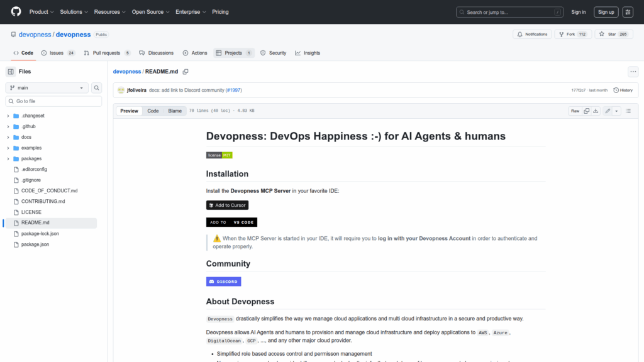Viewport: 644px width, 362px height.
Task: Open the edit file options dropdown
Action: pyautogui.click(x=616, y=111)
